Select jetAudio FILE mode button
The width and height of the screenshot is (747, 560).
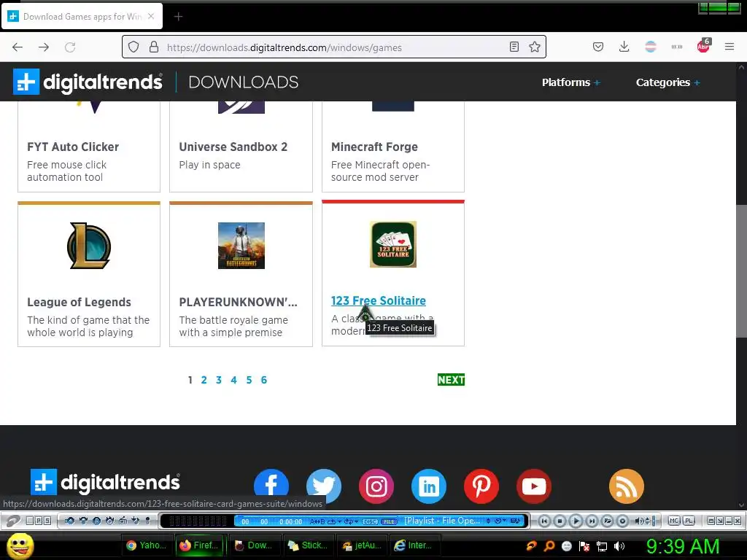(389, 521)
